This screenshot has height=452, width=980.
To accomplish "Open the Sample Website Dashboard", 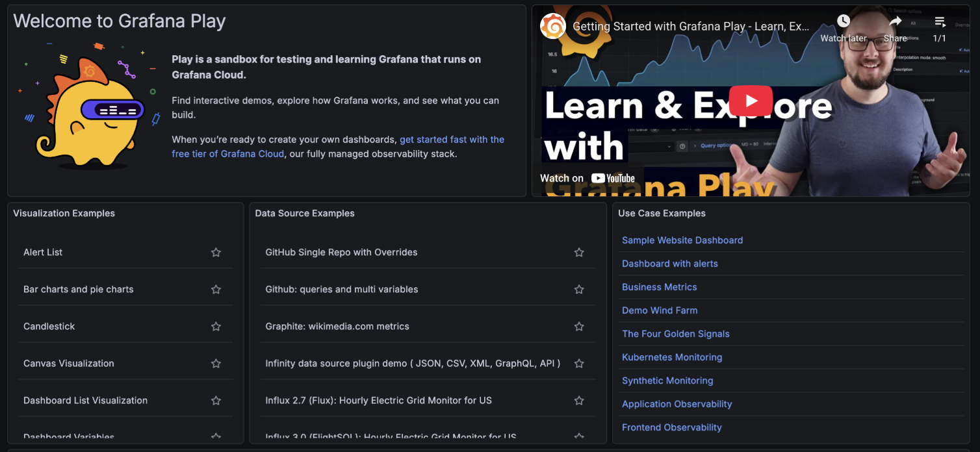I will (x=682, y=240).
